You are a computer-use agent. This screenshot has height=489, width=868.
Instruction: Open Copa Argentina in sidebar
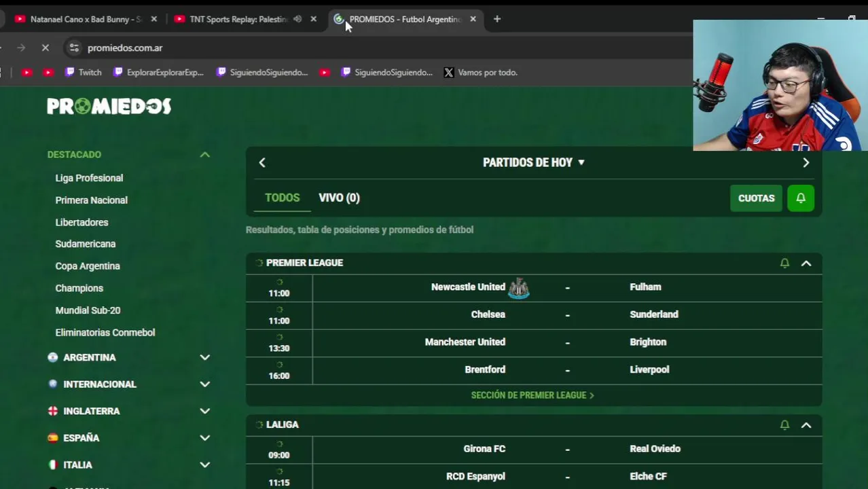pos(88,266)
